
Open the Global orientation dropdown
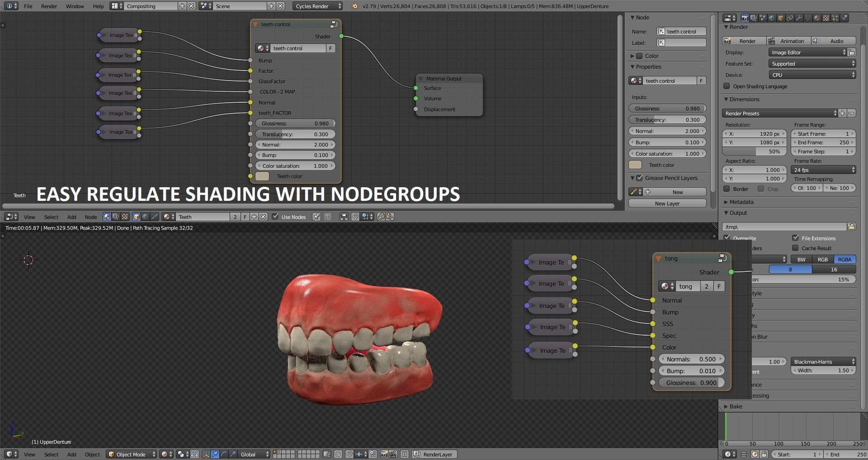click(255, 454)
